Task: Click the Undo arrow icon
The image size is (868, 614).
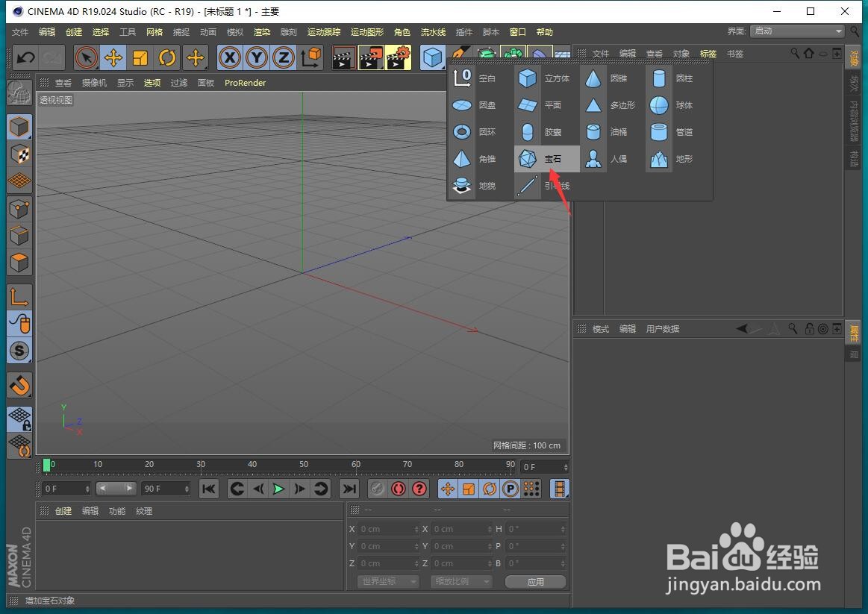Action: pyautogui.click(x=25, y=57)
